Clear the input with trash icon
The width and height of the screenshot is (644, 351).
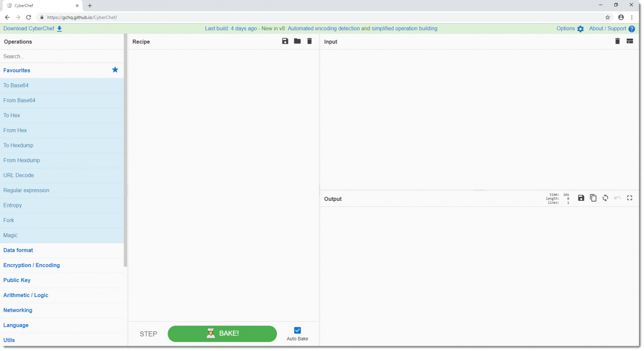tap(617, 41)
